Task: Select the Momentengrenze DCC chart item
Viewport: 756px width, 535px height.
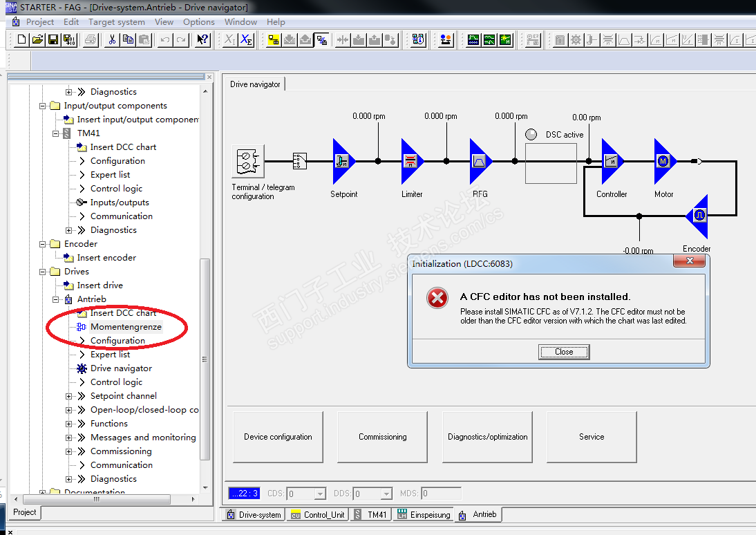Action: (126, 326)
